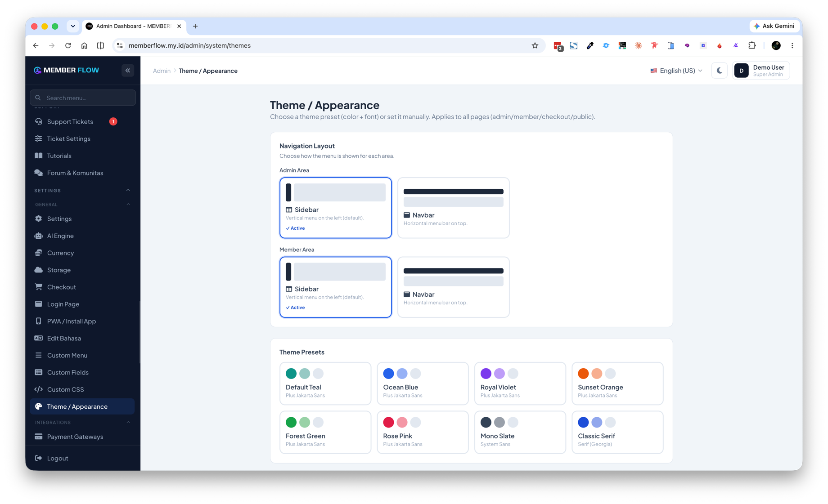The image size is (828, 504).
Task: Select Navbar layout for Member Area
Action: [454, 287]
